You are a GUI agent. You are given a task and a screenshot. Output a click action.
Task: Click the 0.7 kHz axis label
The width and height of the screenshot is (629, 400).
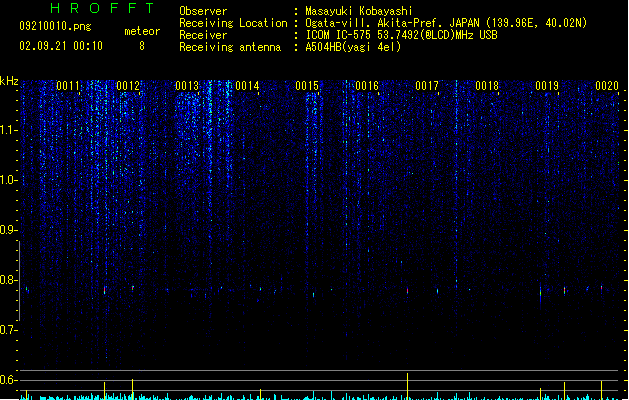coord(8,330)
